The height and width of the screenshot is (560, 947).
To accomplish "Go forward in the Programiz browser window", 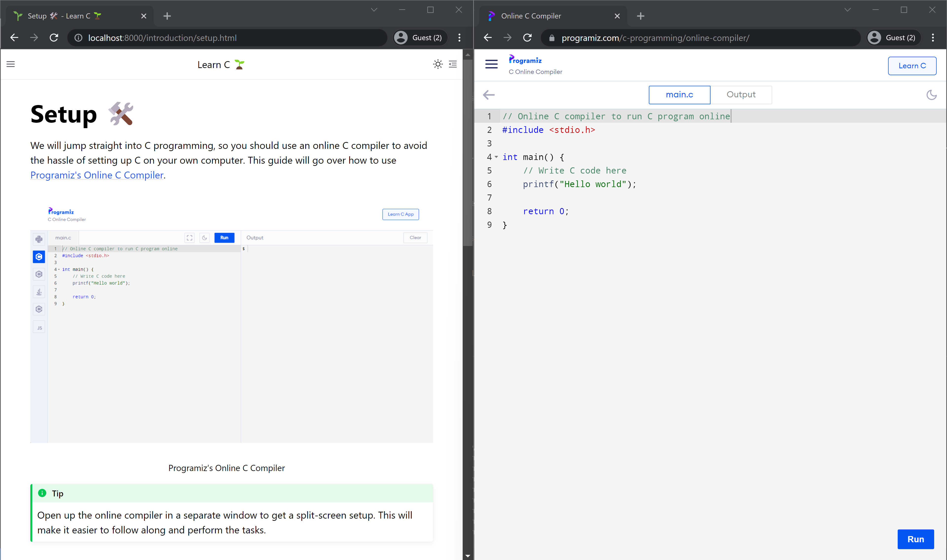I will (508, 38).
